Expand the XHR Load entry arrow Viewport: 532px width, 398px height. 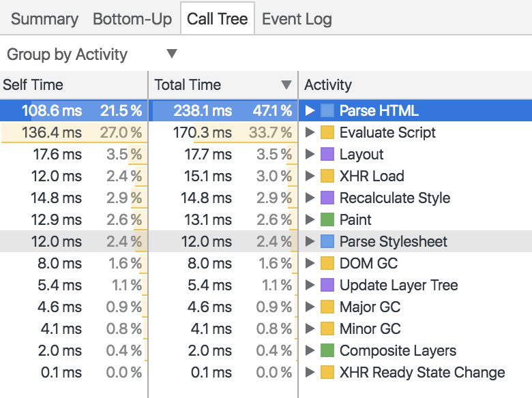pos(310,176)
